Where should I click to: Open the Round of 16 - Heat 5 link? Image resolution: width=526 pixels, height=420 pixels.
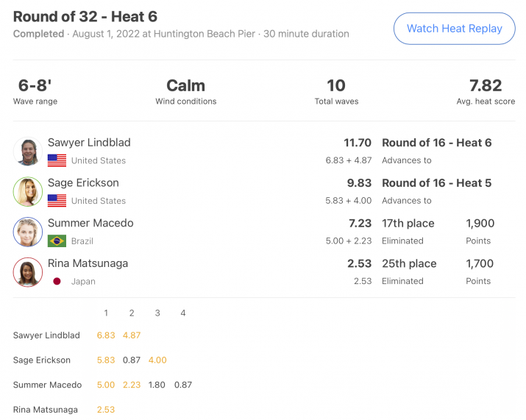tap(437, 183)
